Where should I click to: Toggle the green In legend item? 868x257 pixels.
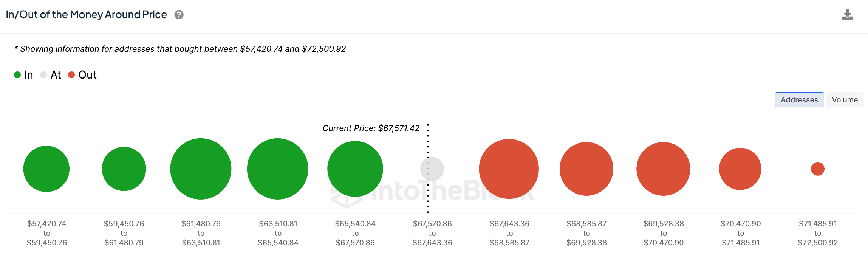23,75
